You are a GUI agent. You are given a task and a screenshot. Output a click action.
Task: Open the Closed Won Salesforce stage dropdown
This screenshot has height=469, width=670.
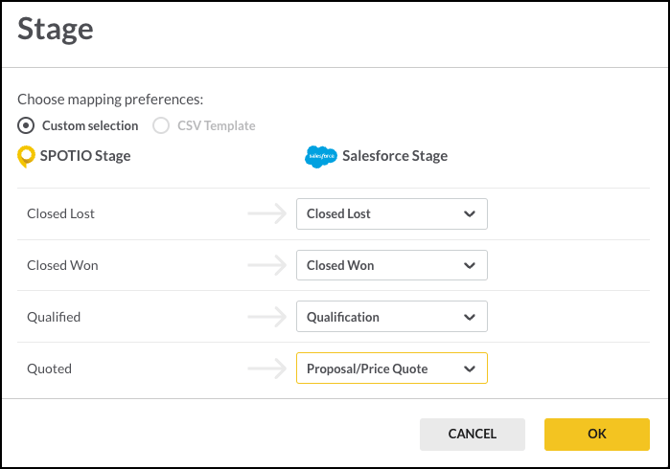coord(392,265)
